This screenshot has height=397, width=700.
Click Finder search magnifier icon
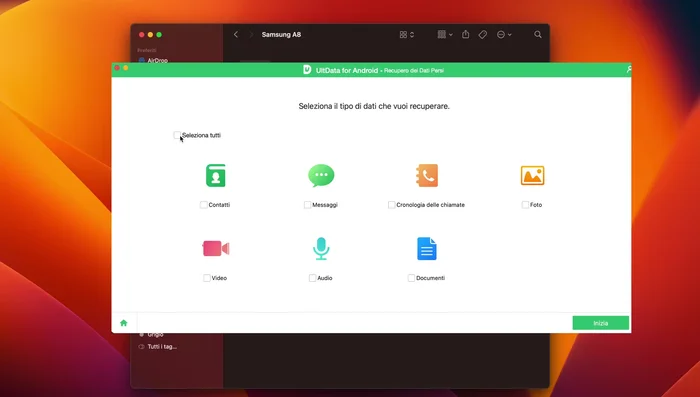point(538,34)
